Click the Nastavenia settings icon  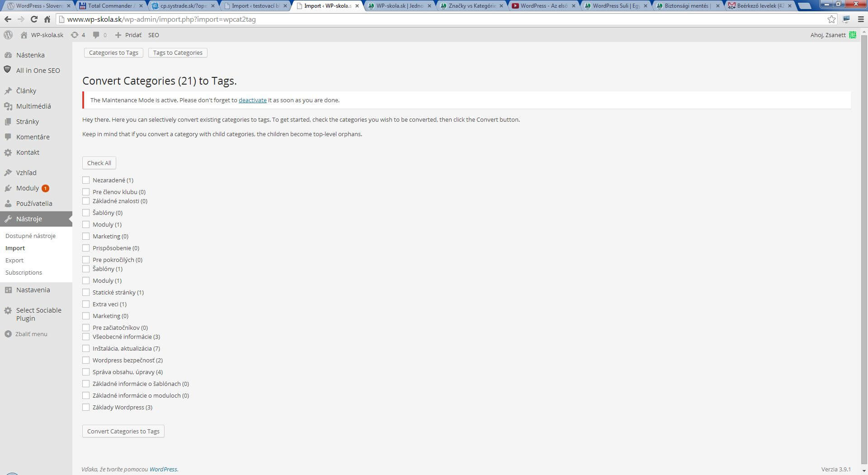coord(8,290)
